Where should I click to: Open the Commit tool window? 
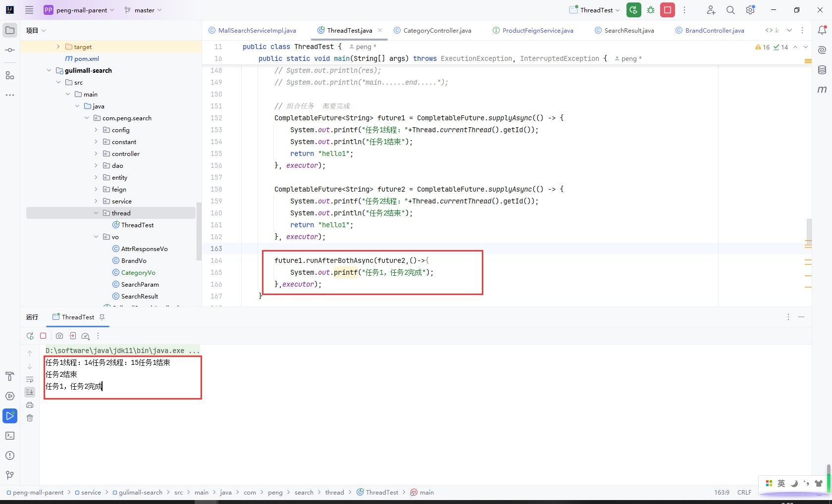pyautogui.click(x=10, y=50)
